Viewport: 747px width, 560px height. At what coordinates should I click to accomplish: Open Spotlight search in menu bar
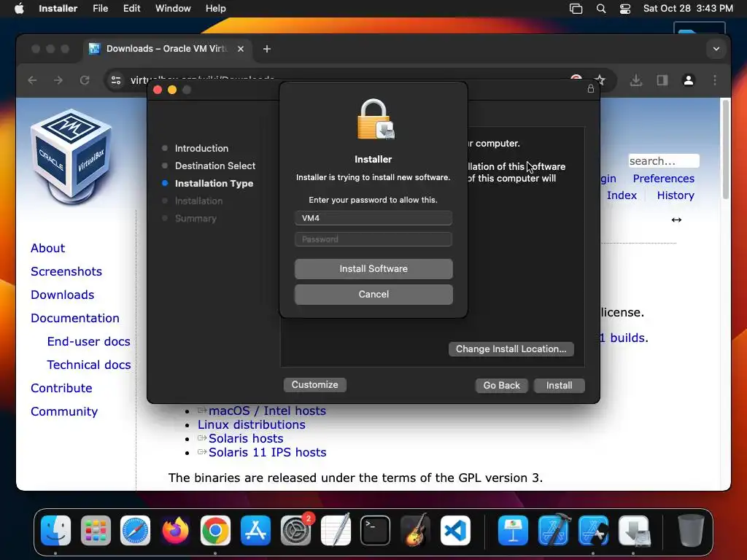click(601, 9)
